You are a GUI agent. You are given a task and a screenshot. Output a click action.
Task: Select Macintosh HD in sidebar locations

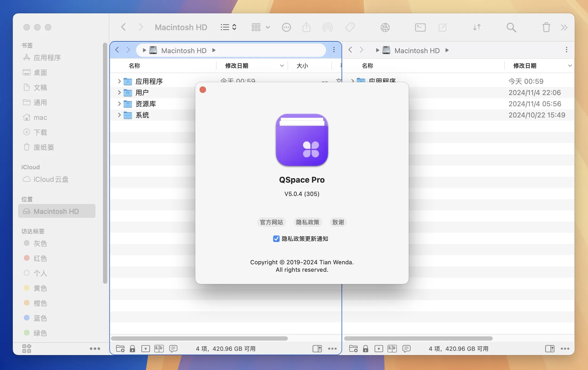click(57, 211)
